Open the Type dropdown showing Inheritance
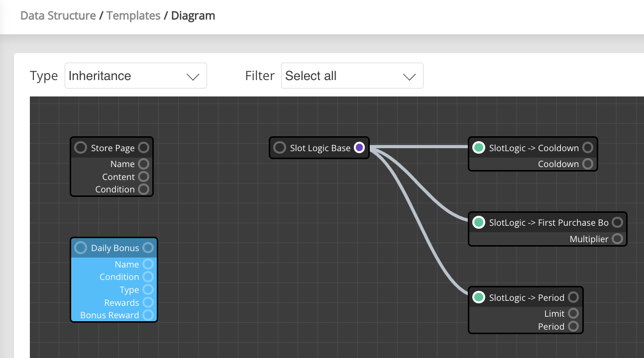The height and width of the screenshot is (358, 644). click(x=135, y=75)
